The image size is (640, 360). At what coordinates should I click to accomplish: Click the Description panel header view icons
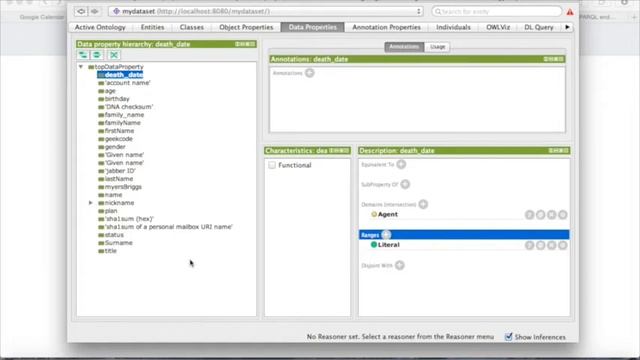point(558,151)
